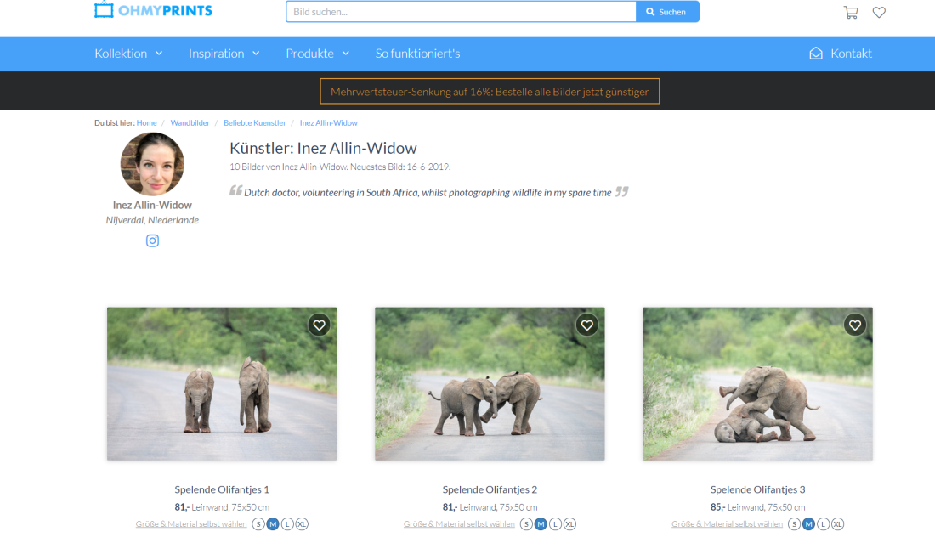Image resolution: width=935 pixels, height=560 pixels.
Task: Select size XL for Olifantjes 1
Action: [302, 524]
